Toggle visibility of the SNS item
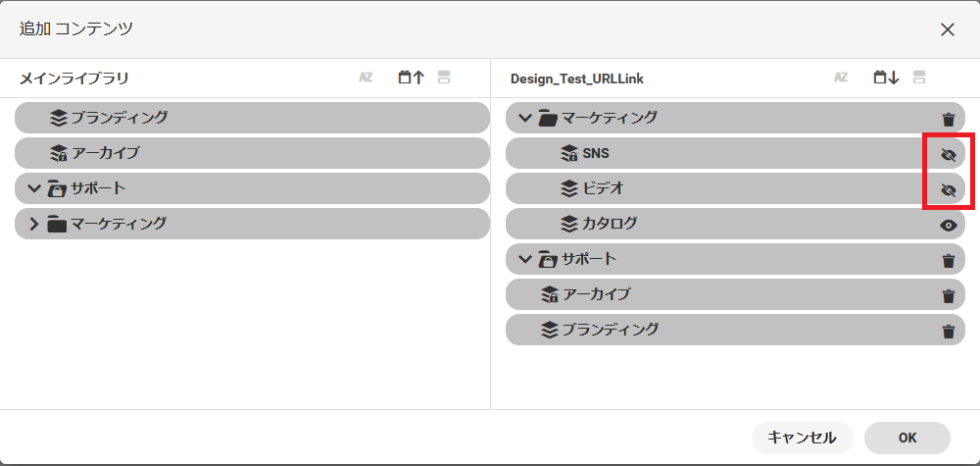This screenshot has height=466, width=980. (x=948, y=154)
